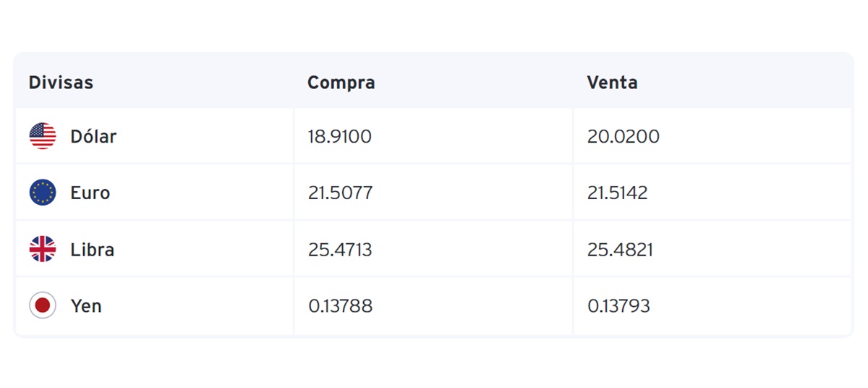
Task: Click the Euro buy rate 21.5077
Action: [341, 193]
